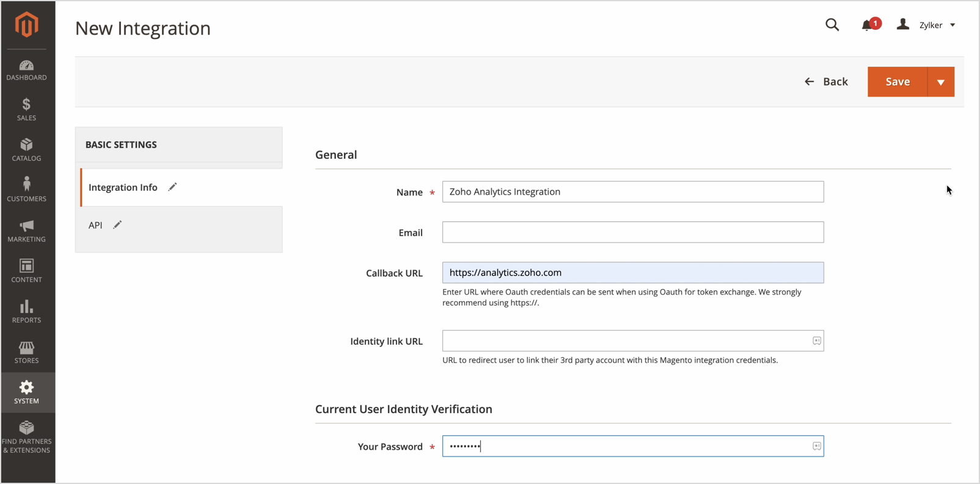Go to the Customers section
The width and height of the screenshot is (980, 484).
tap(26, 190)
